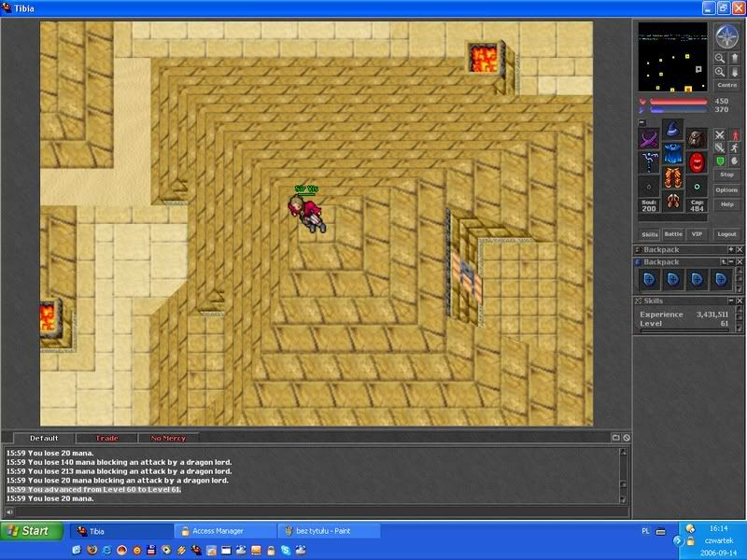Image resolution: width=747 pixels, height=560 pixels.
Task: Close the Skills window
Action: 740,301
